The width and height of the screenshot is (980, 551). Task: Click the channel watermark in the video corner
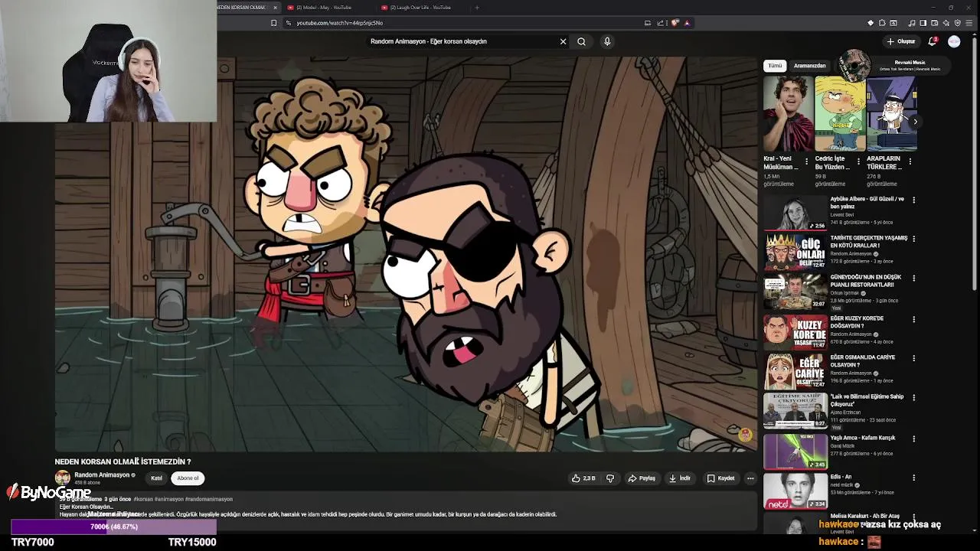[745, 435]
